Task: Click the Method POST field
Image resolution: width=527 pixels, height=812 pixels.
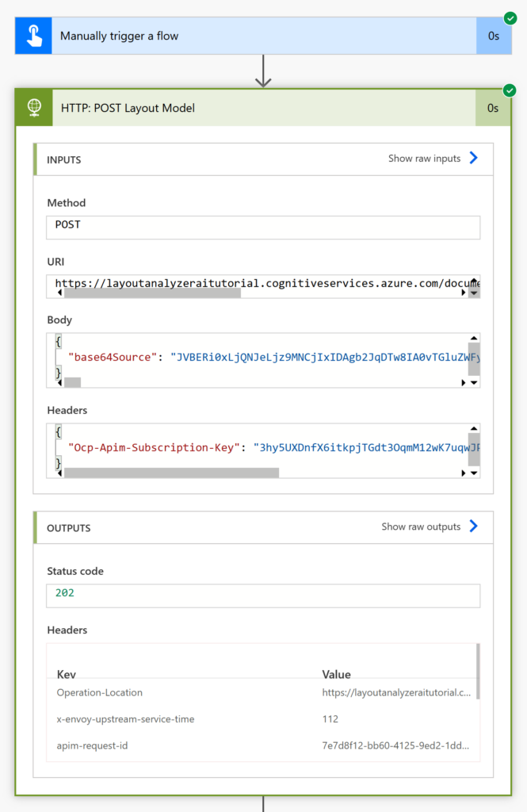Action: [263, 228]
